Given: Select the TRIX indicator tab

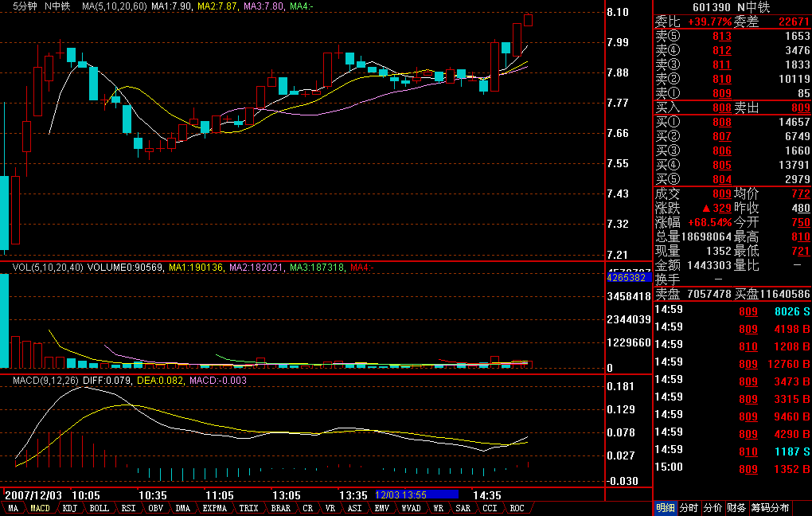Looking at the screenshot, I should 248,508.
